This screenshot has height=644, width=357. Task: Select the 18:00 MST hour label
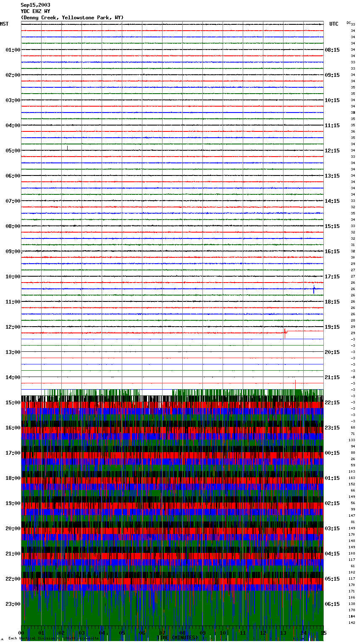[x=13, y=478]
